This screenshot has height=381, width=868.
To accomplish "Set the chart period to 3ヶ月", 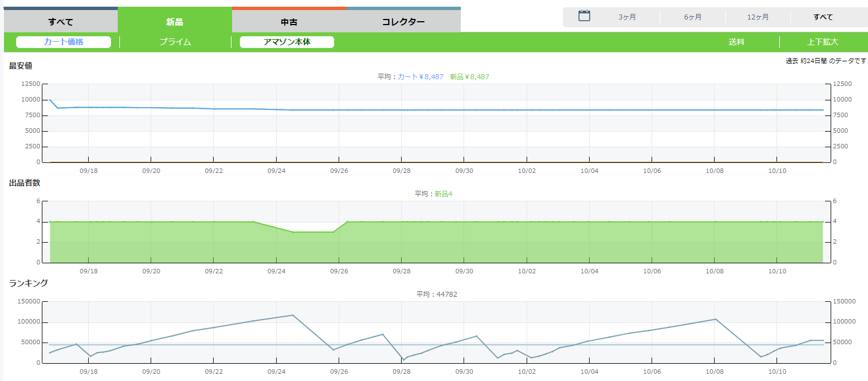I will 627,17.
